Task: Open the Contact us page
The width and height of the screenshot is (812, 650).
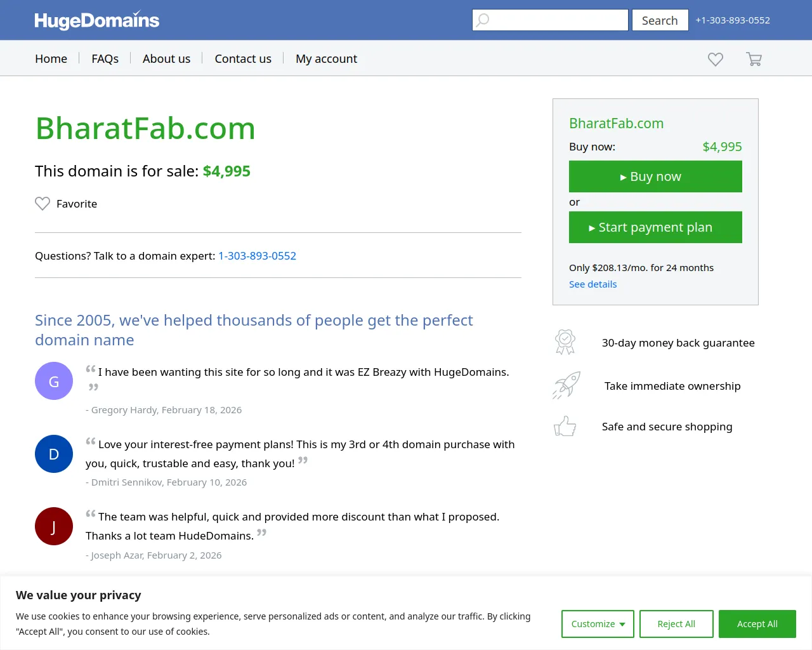Action: 243,58
